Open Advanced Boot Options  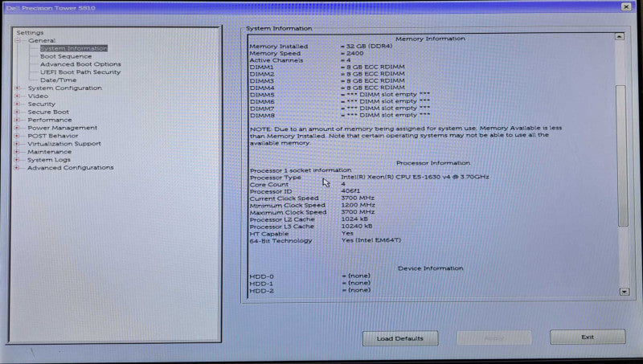pos(81,64)
